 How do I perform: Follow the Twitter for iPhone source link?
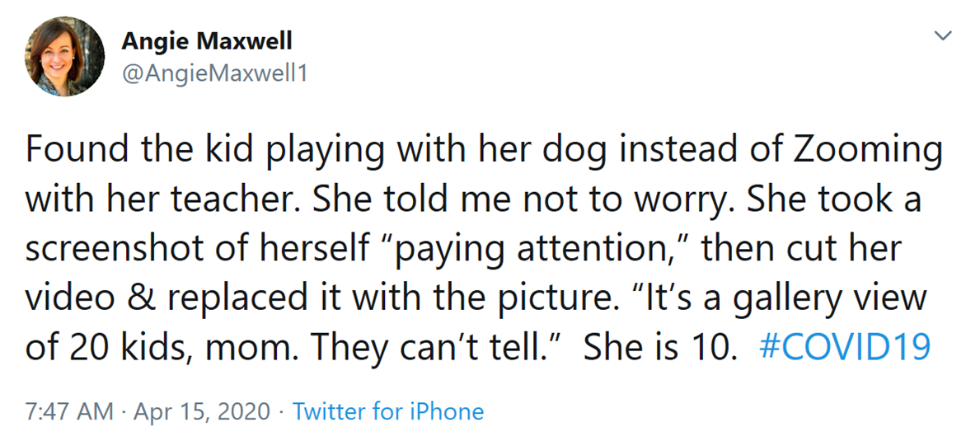pyautogui.click(x=388, y=411)
